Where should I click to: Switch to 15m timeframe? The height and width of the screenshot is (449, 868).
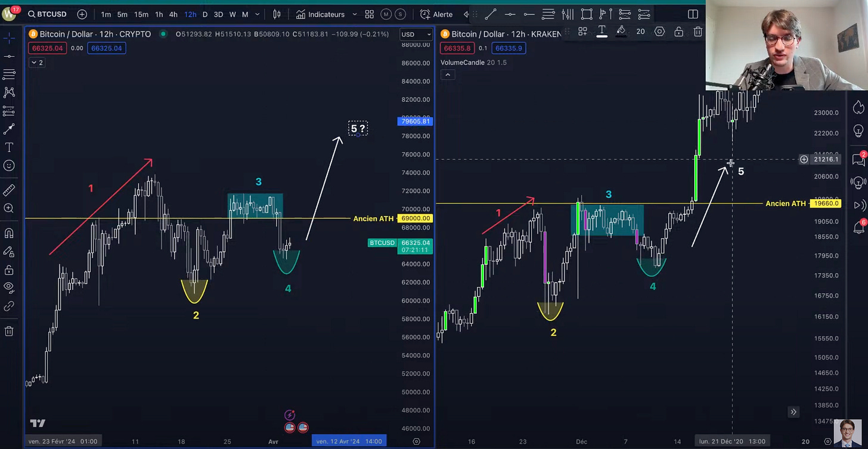click(141, 14)
